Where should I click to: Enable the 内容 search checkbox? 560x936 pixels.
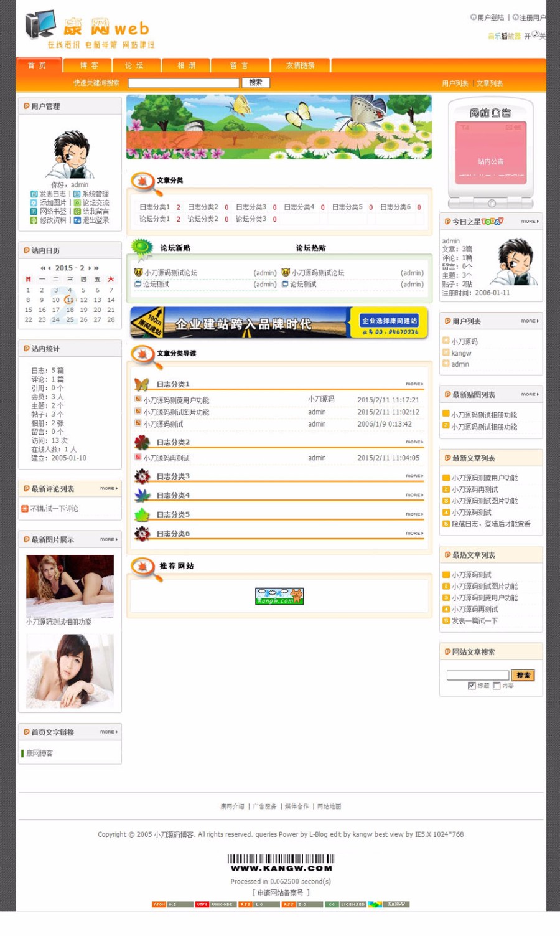[497, 686]
